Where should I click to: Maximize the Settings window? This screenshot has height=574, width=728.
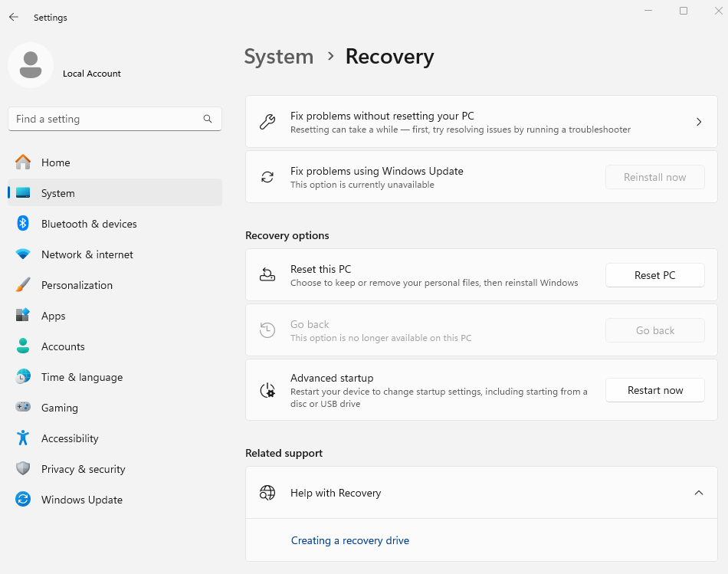[684, 11]
